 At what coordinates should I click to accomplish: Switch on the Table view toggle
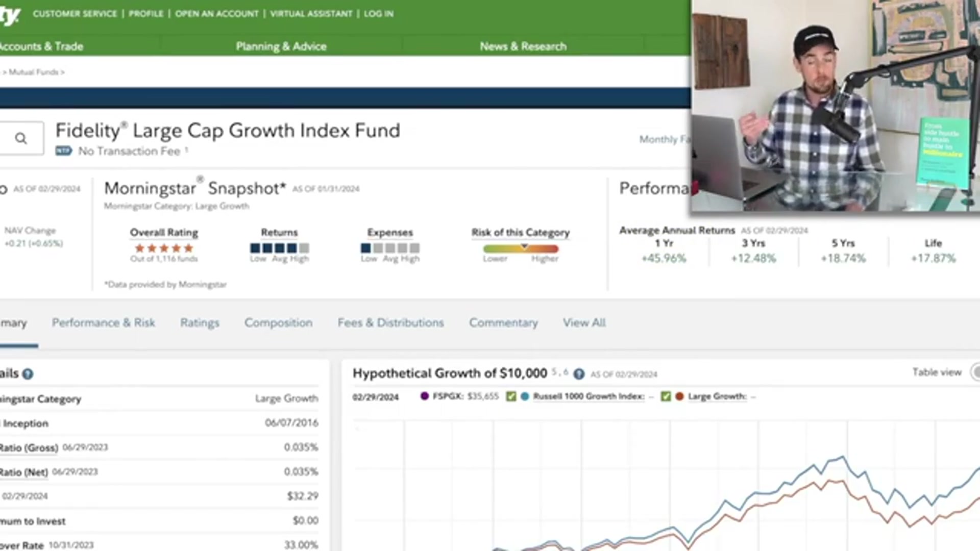[x=975, y=372]
